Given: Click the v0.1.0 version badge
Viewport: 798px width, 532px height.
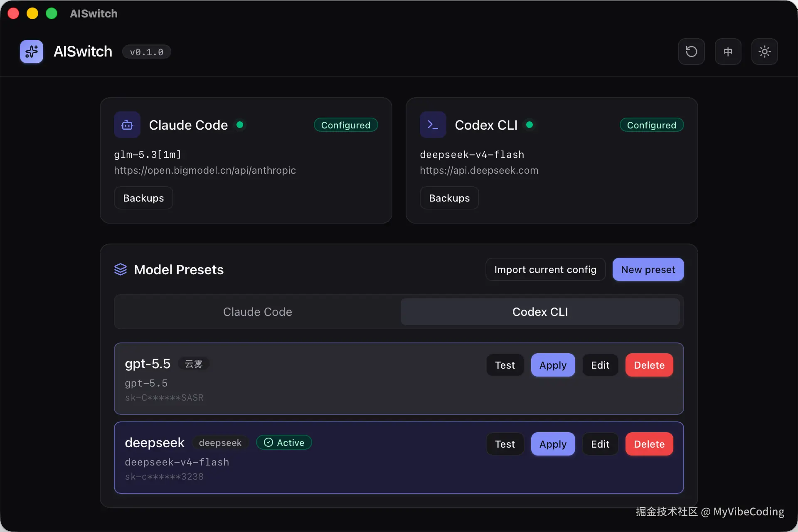Looking at the screenshot, I should tap(147, 52).
